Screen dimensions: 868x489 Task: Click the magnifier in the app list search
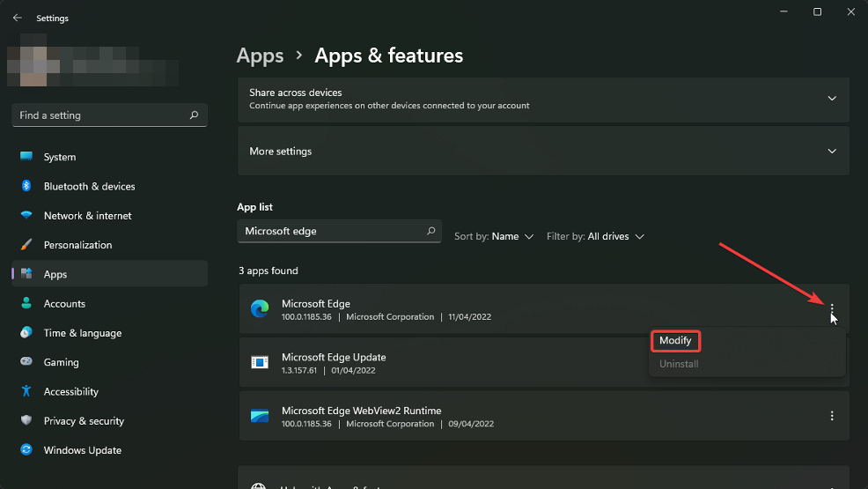tap(430, 231)
